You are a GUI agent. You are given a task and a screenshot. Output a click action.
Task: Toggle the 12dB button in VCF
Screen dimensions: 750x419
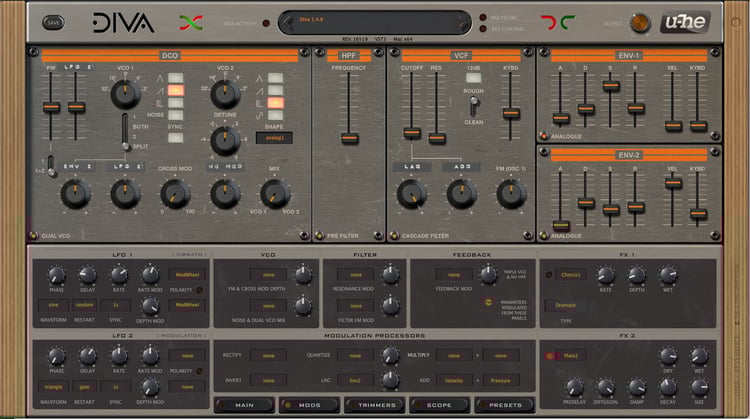pos(473,77)
